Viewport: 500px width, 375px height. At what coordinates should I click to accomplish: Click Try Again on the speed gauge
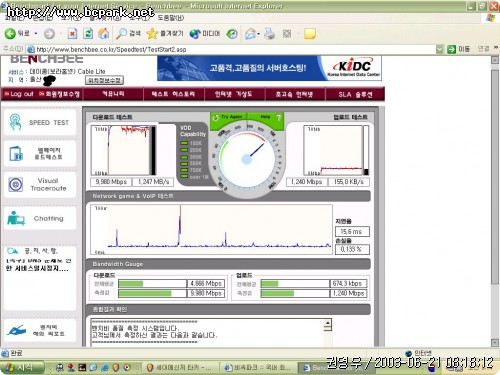pos(228,117)
